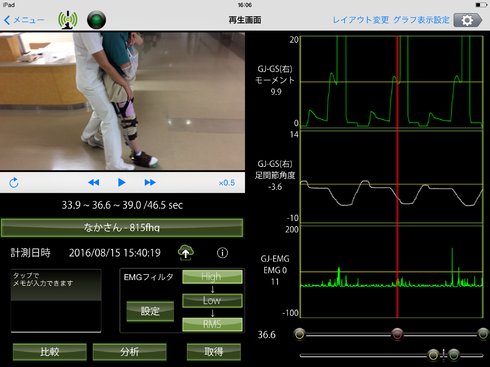This screenshot has width=490, height=367.
Task: Click the replay loop icon
Action: [14, 183]
